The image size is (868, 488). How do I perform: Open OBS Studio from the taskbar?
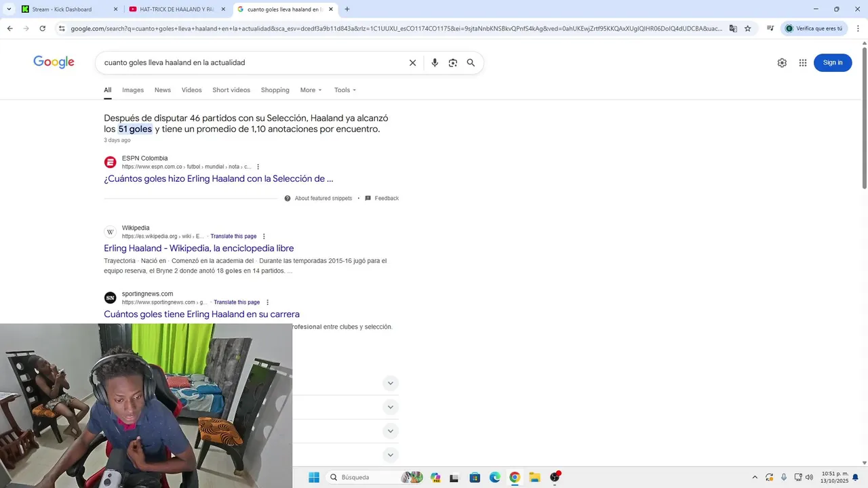(555, 477)
